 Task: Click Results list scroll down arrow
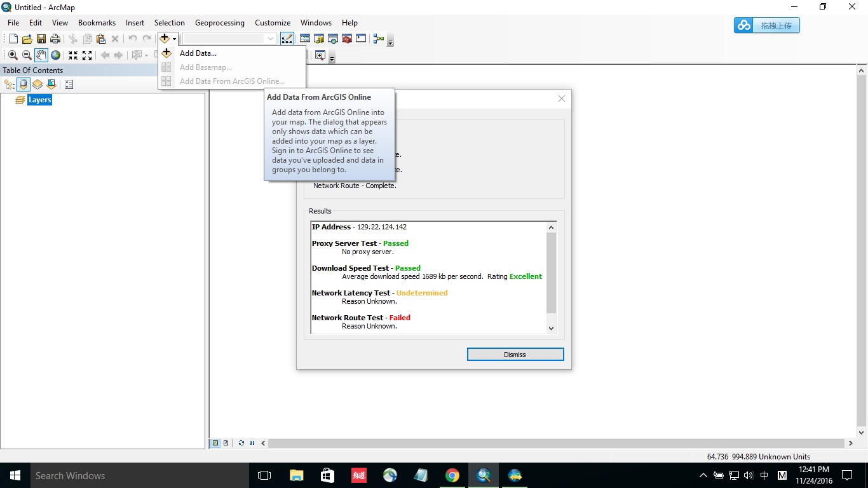(x=551, y=329)
